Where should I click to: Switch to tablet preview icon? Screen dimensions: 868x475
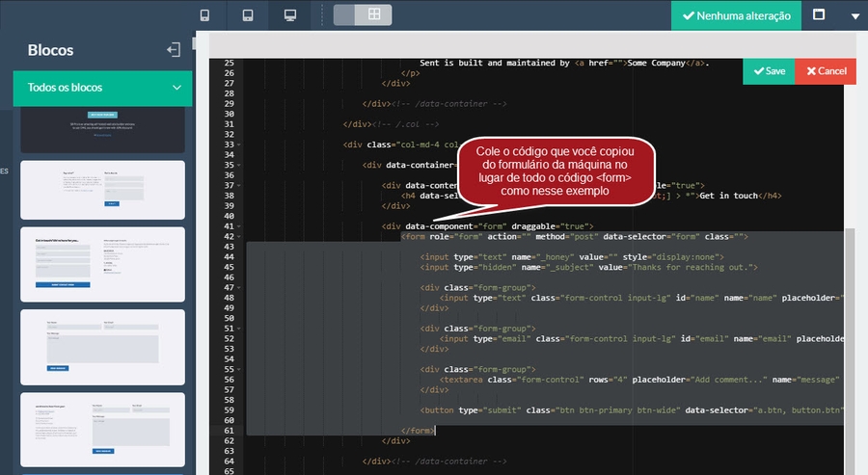247,15
